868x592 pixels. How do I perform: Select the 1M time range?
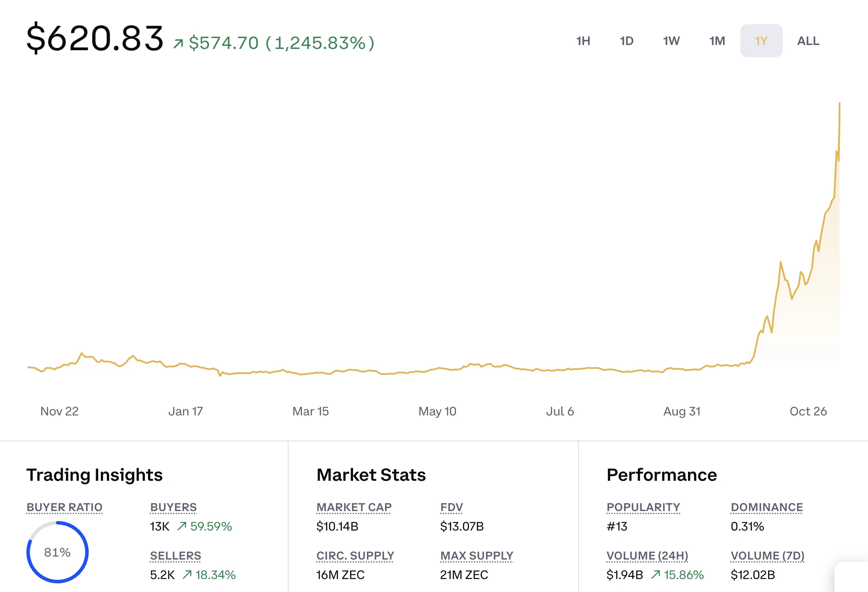tap(717, 41)
